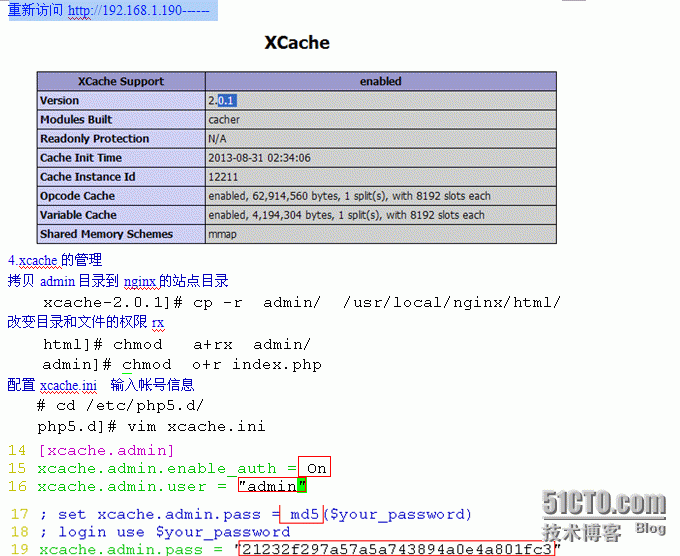
Task: Click the 'Shared Memory Schemes' row label
Action: click(x=106, y=234)
